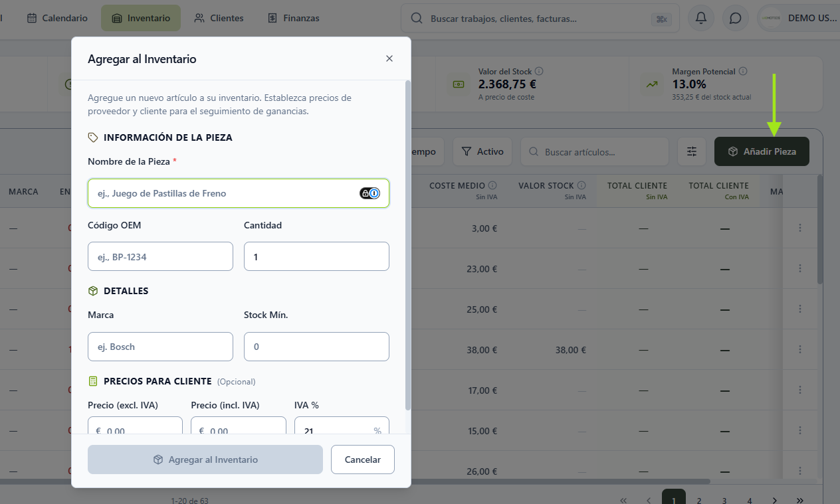
Task: Click info icon beside Margen Potencial
Action: click(743, 71)
